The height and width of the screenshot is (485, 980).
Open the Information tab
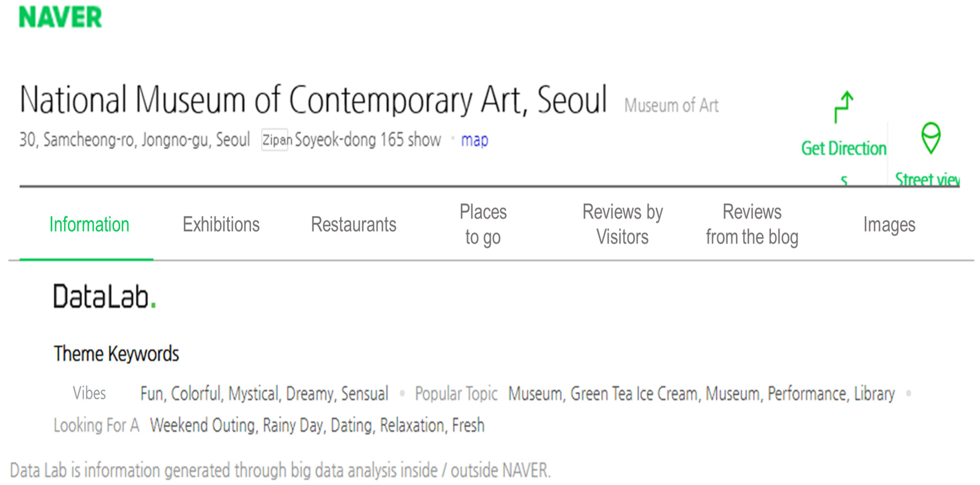[89, 224]
